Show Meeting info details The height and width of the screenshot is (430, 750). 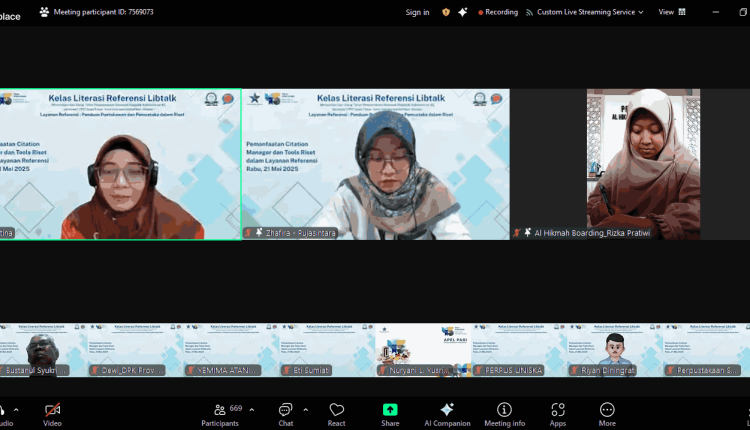click(504, 415)
